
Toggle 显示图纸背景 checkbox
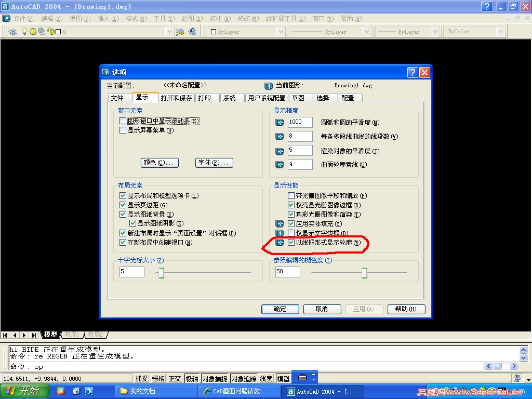(x=123, y=215)
